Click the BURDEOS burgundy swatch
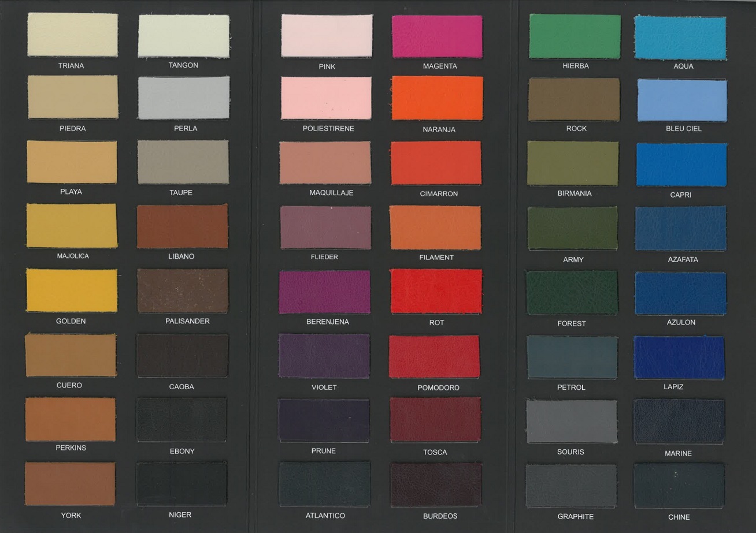The height and width of the screenshot is (533, 756). [436, 485]
